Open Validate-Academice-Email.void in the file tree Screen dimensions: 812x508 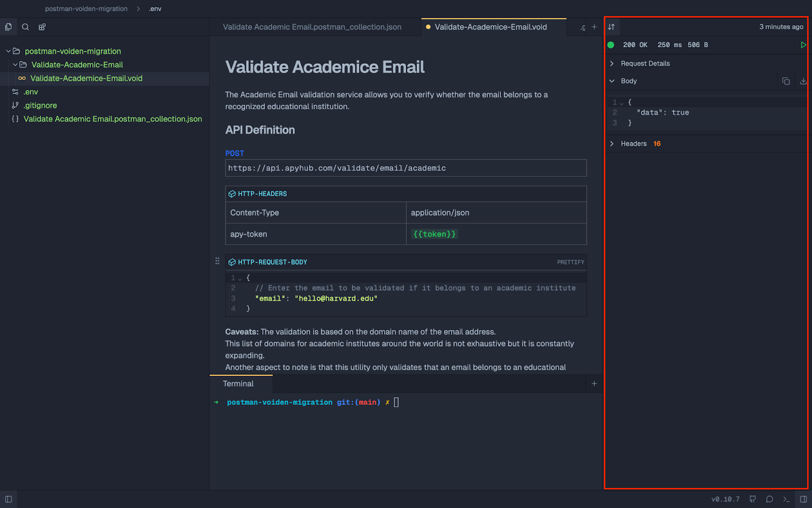86,78
